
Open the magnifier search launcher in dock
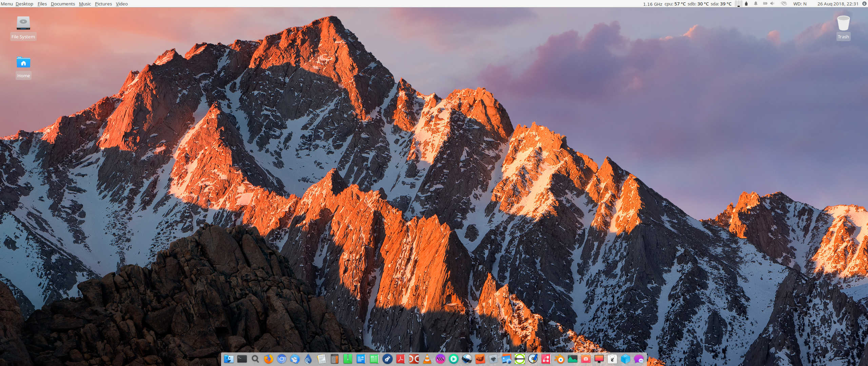tap(255, 359)
